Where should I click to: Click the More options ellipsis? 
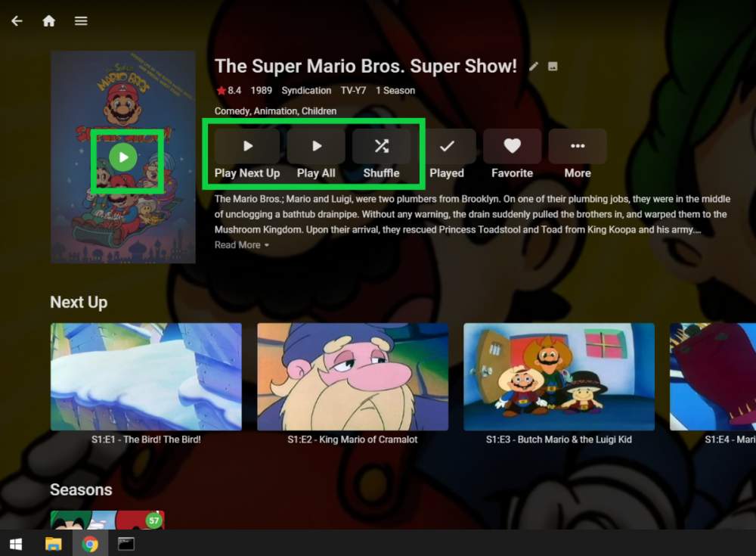point(577,146)
